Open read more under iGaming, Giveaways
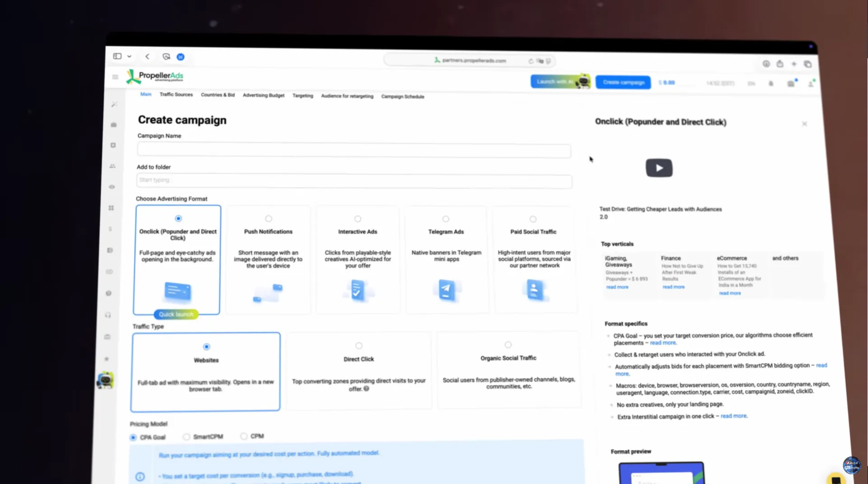Viewport: 868px width, 484px height. [x=617, y=287]
